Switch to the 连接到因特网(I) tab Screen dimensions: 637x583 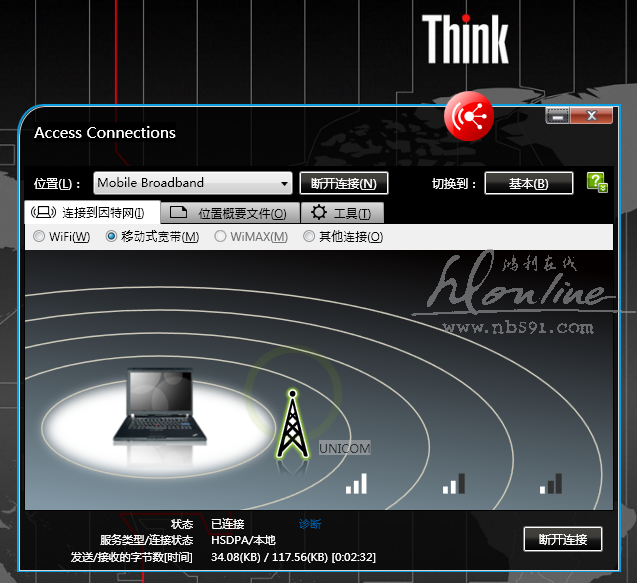pyautogui.click(x=89, y=213)
